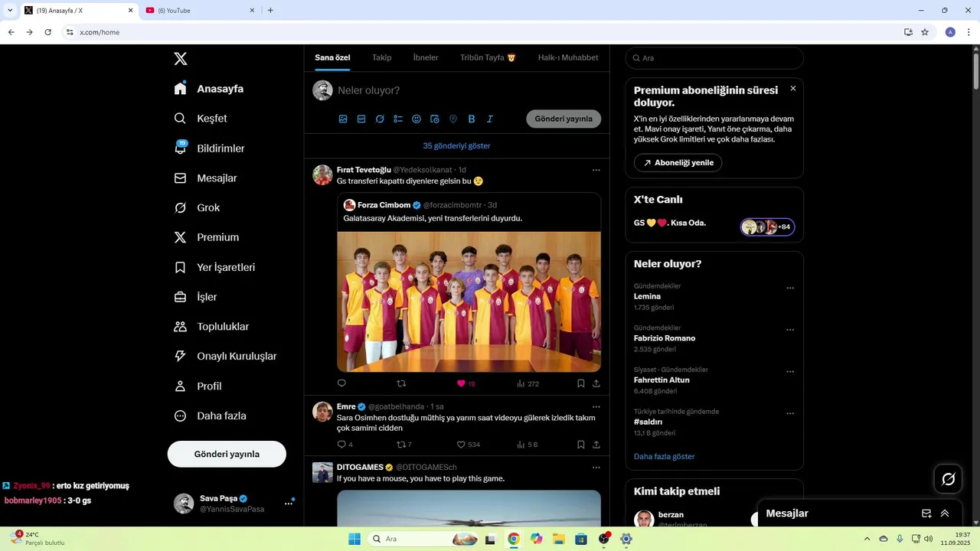Compose new message in Mesajlar drawer
The image size is (980, 551).
click(926, 514)
